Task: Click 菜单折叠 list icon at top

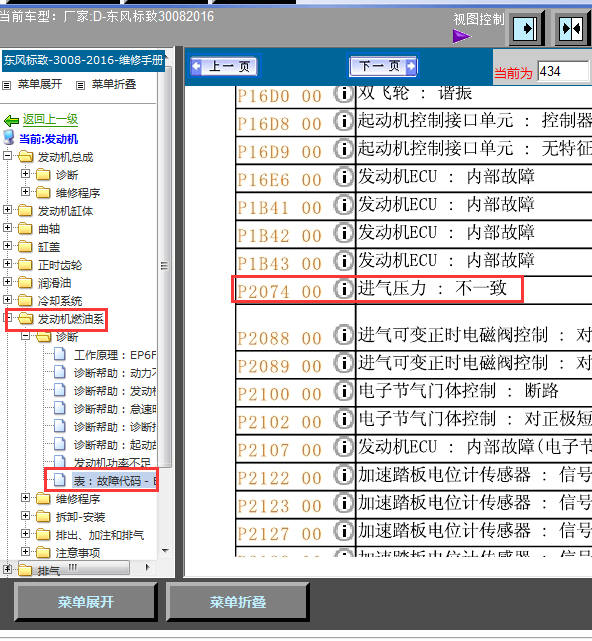Action: click(x=80, y=85)
